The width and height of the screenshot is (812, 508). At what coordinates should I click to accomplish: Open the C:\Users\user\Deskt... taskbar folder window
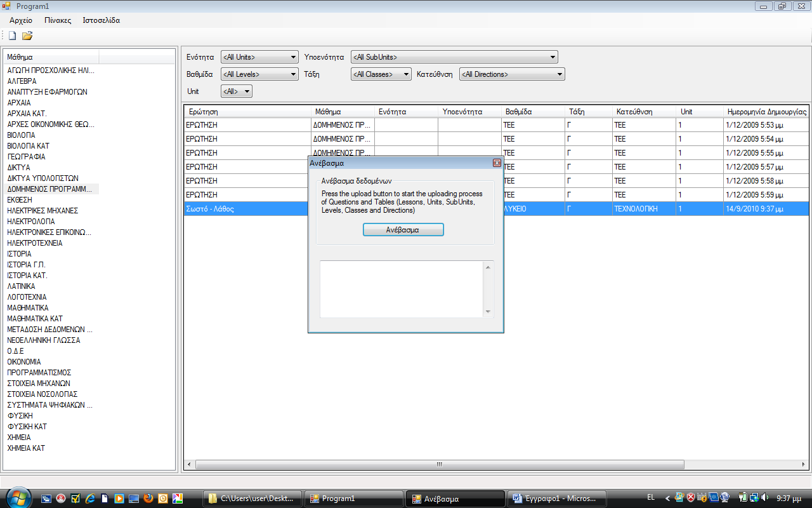pyautogui.click(x=252, y=498)
